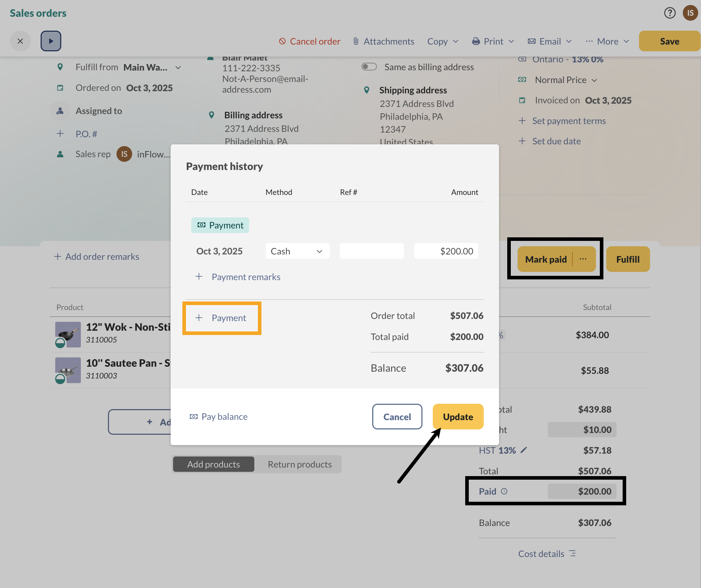Switch to the Return products tab
Viewport: 701px width, 588px height.
click(x=299, y=464)
